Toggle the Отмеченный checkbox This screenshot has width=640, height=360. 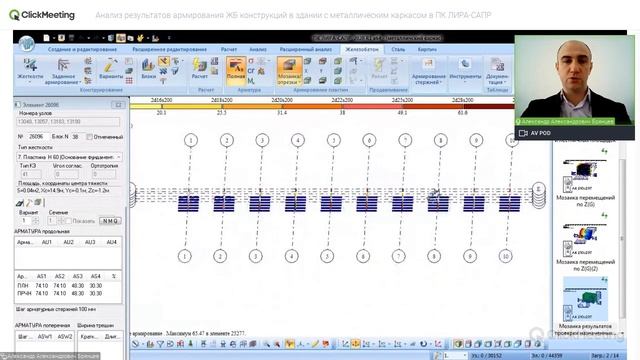tap(89, 137)
